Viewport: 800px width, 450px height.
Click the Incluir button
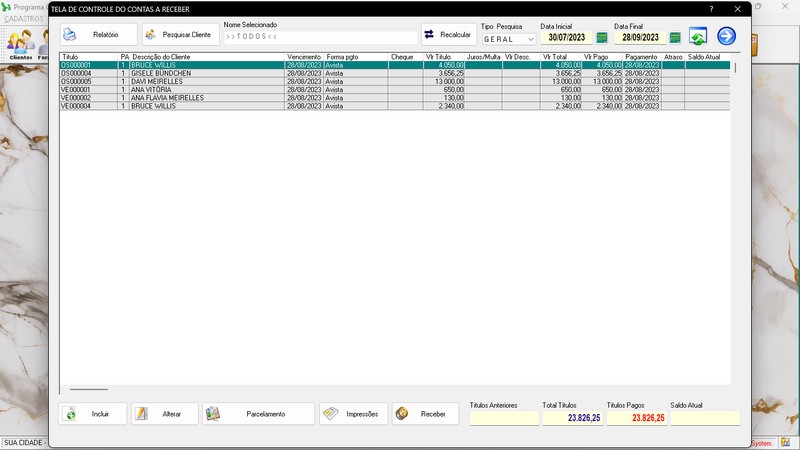pos(93,414)
